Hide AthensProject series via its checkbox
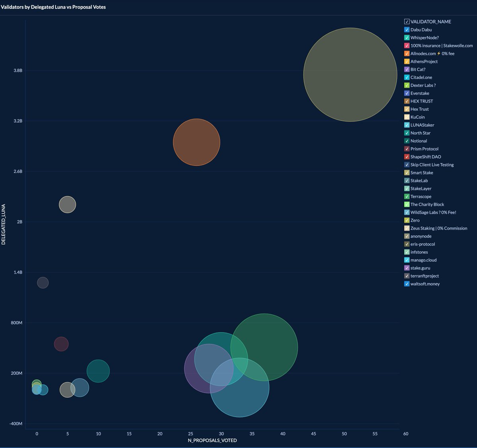This screenshot has width=477, height=448. click(407, 61)
